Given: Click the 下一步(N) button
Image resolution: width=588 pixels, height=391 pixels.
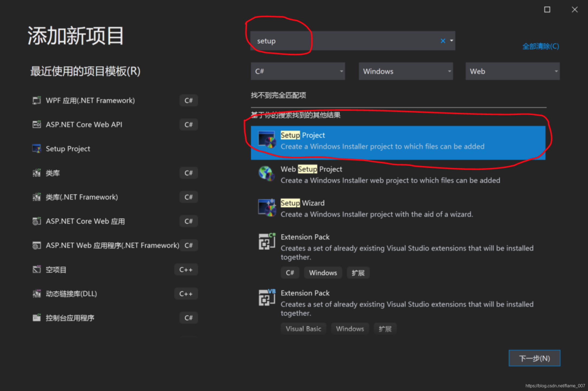Looking at the screenshot, I should click(534, 358).
